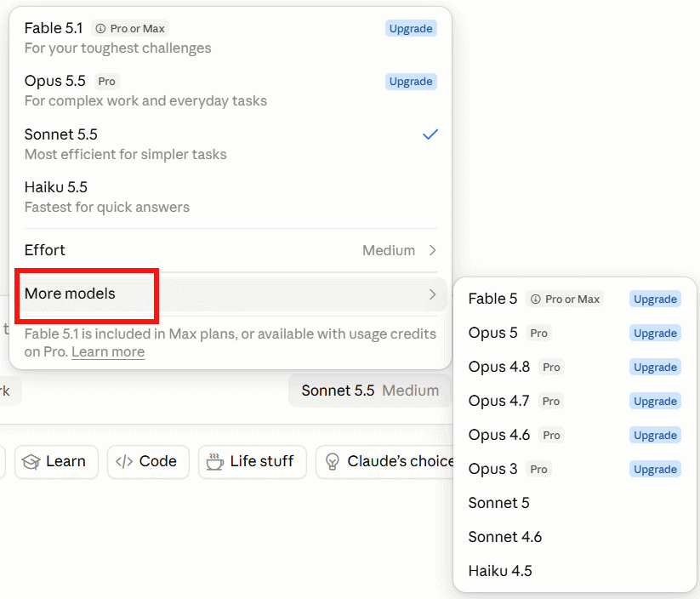Click the Life stuff suggestion chip
This screenshot has height=599, width=700.
coord(253,462)
